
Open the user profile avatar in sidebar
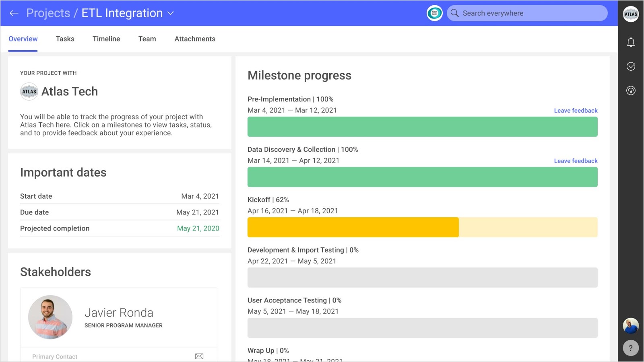631,326
